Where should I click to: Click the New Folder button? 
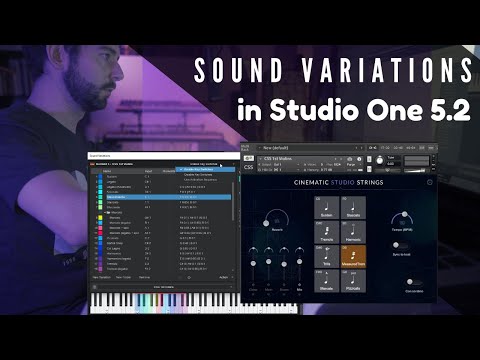pyautogui.click(x=123, y=277)
